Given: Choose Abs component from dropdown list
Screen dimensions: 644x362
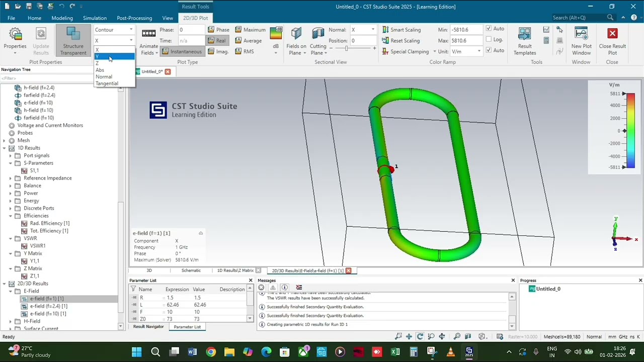Looking at the screenshot, I should click(x=114, y=70).
